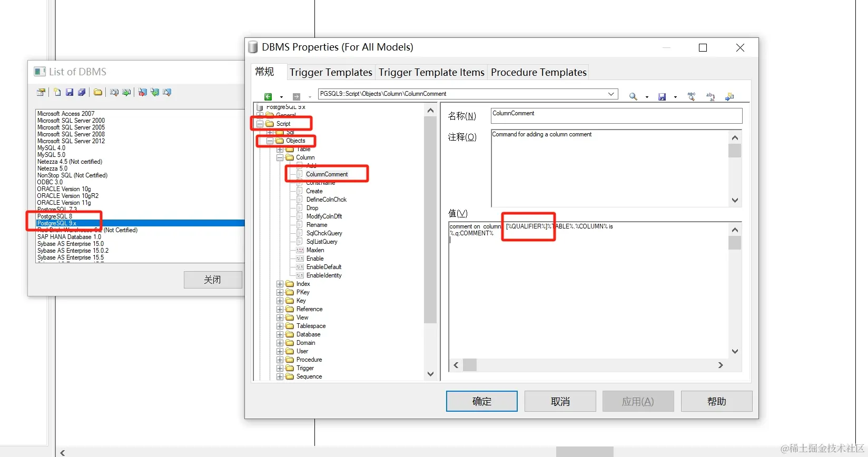Screen dimensions: 868x457
Task: Switch to the Trigger Templates tab
Action: [331, 72]
